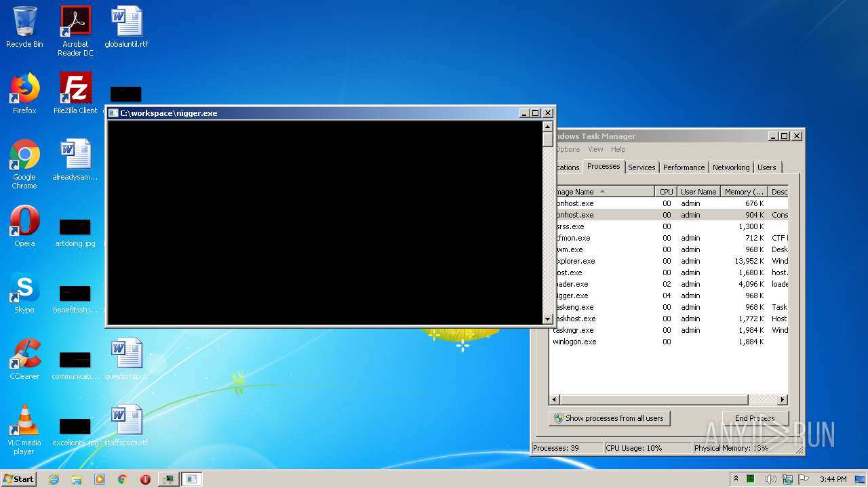868x488 pixels.
Task: Click the console window scroll-down arrow
Action: click(x=548, y=319)
